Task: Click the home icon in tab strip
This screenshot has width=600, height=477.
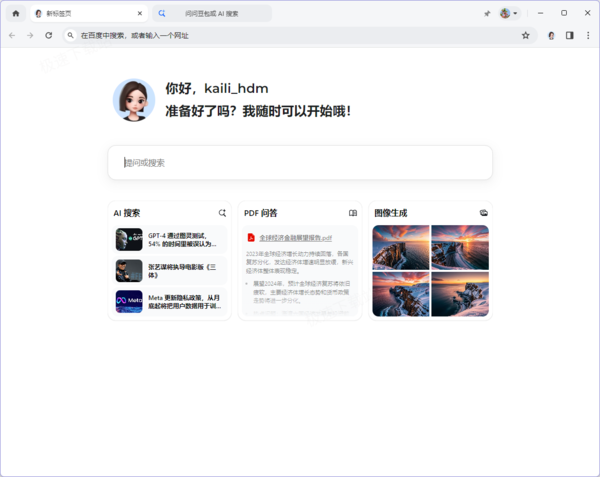Action: tap(16, 13)
